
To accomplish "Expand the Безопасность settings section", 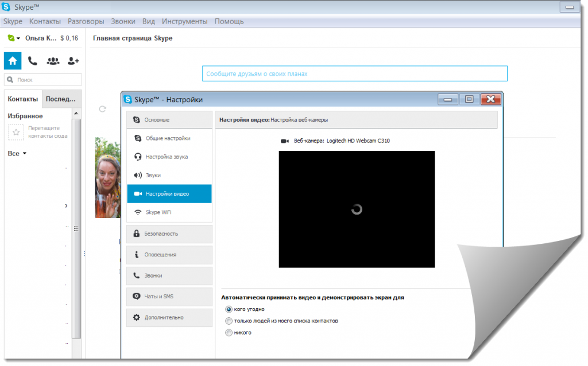I will [x=169, y=233].
